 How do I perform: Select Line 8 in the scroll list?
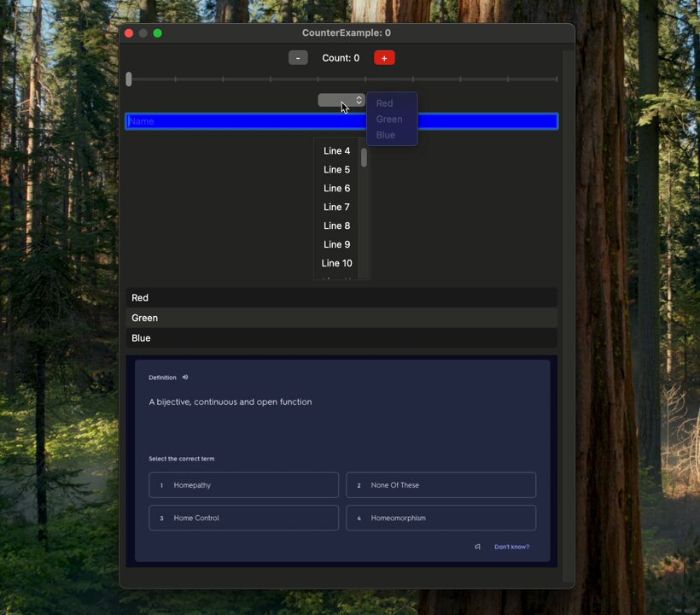pyautogui.click(x=336, y=226)
